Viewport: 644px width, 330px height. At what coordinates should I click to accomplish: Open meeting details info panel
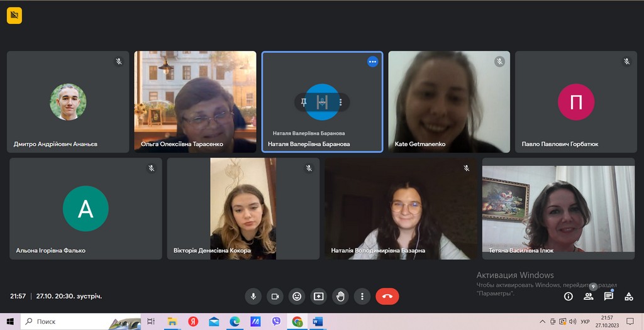(x=569, y=296)
